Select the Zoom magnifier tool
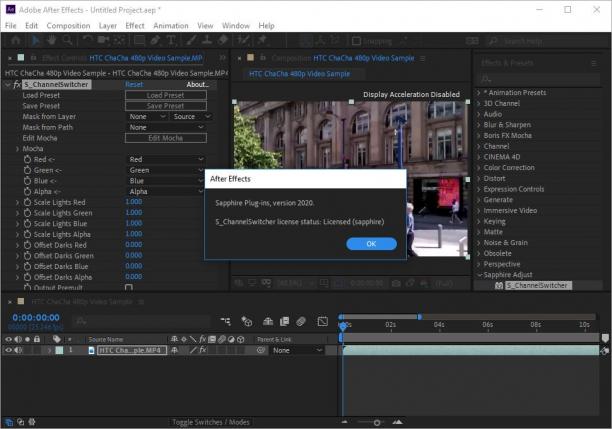The height and width of the screenshot is (429, 612). point(68,40)
